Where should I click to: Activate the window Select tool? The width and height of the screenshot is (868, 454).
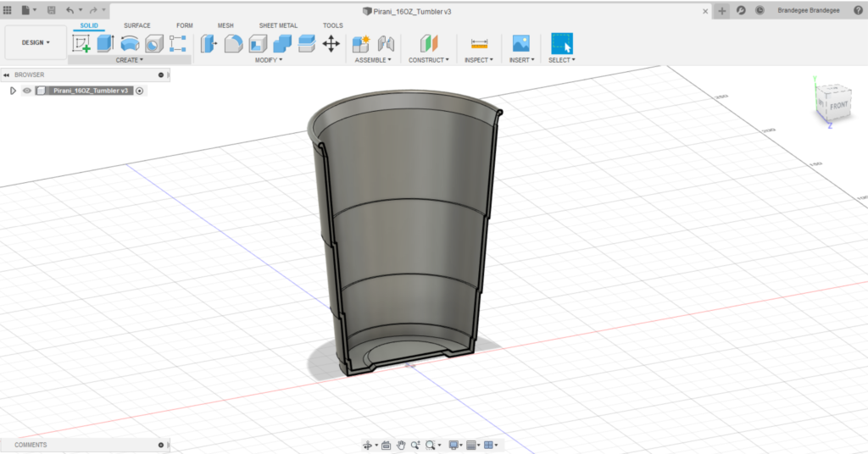(562, 43)
